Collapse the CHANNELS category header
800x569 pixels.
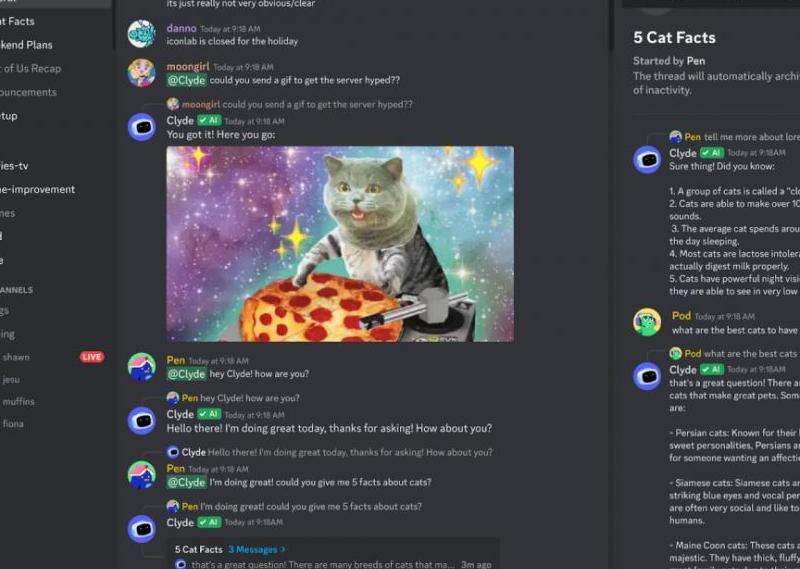(16, 290)
